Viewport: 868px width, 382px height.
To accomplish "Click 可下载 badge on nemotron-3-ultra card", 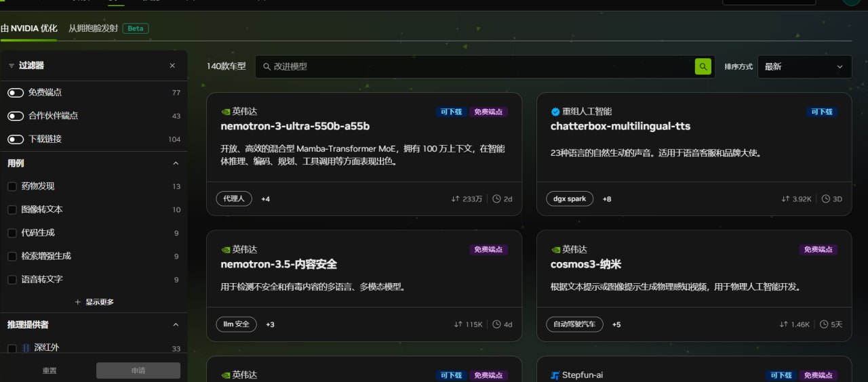I will click(x=451, y=112).
